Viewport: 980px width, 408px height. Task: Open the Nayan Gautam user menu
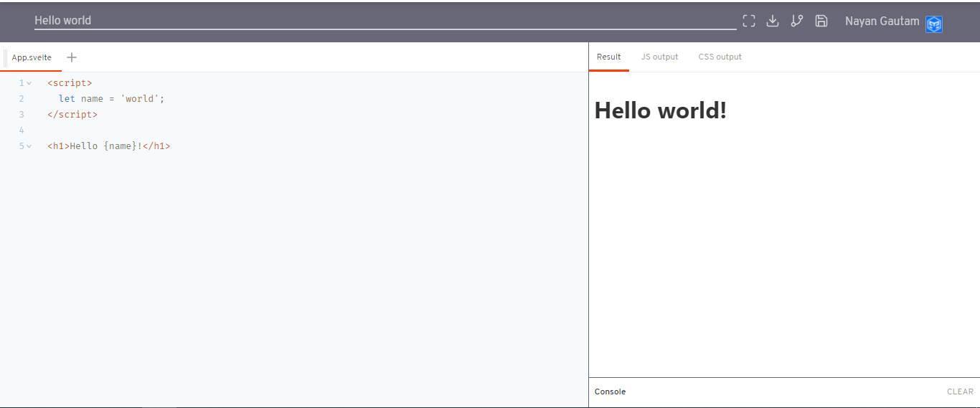coord(882,21)
